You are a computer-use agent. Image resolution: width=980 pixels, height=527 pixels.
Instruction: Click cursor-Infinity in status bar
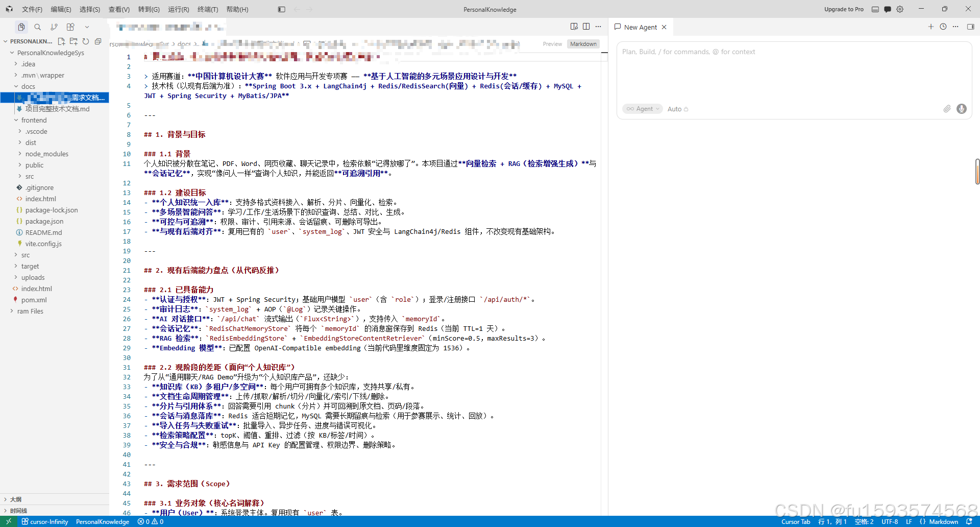click(45, 521)
